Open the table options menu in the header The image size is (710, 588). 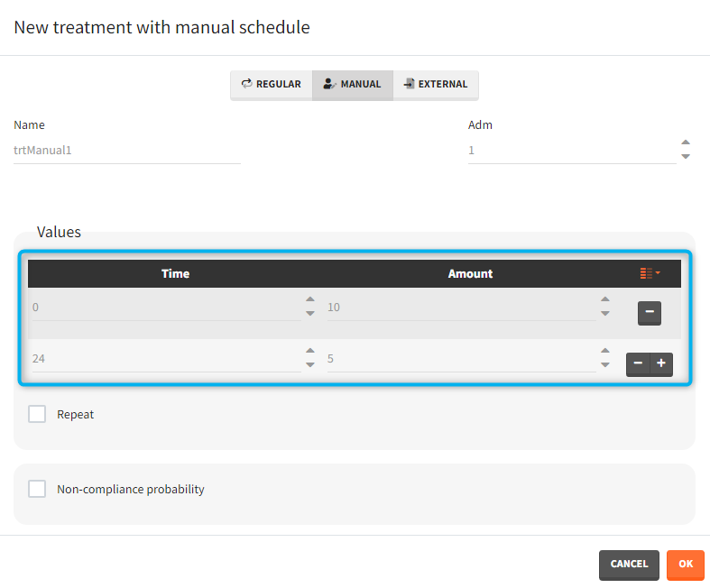650,273
